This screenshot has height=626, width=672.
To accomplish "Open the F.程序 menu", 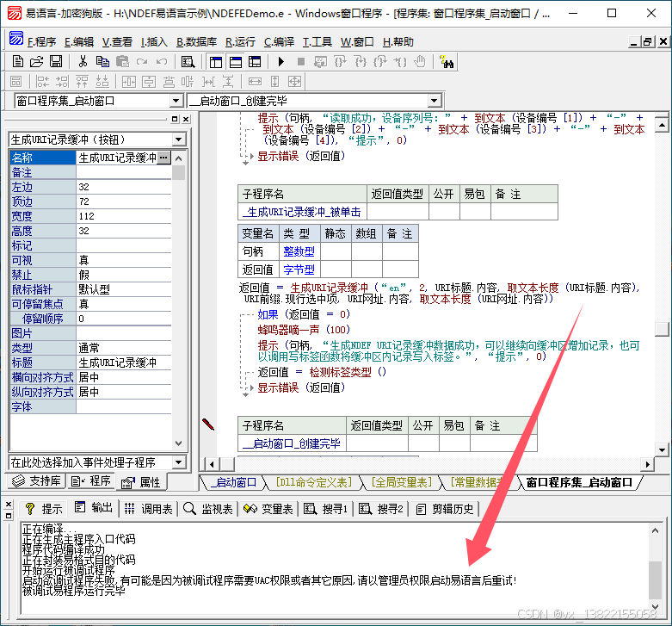I will click(41, 42).
